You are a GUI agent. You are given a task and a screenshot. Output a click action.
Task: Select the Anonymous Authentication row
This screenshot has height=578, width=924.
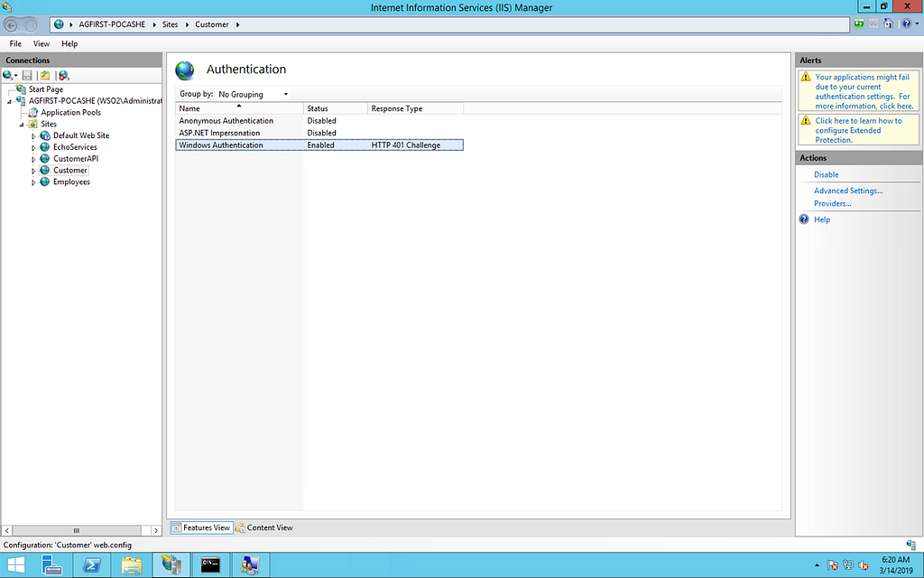(x=319, y=121)
